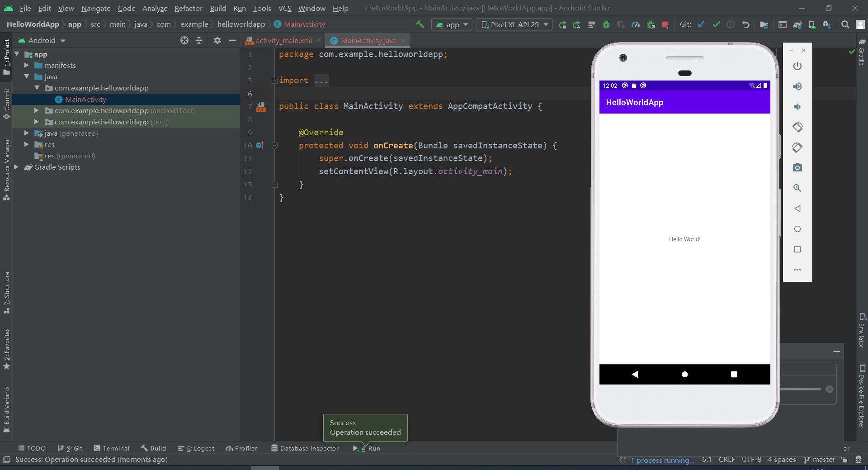Screen dimensions: 868x470
Task: Tap the Back button on the phone navigation bar
Action: tap(635, 374)
